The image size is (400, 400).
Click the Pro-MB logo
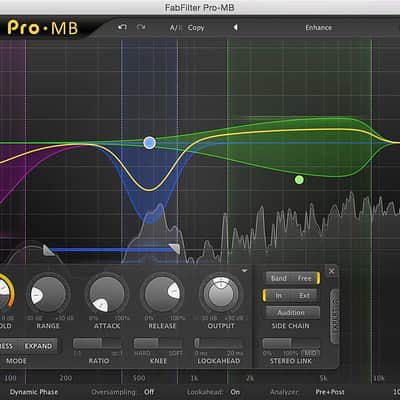(x=43, y=28)
